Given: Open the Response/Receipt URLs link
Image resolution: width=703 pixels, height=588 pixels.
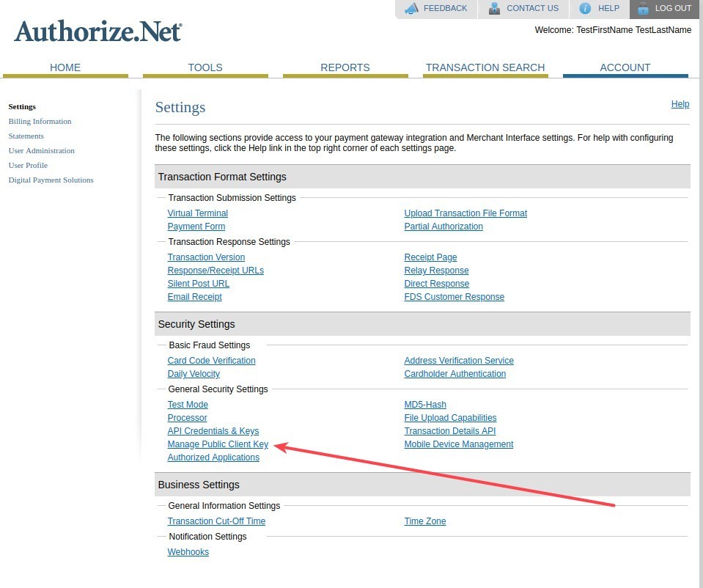Looking at the screenshot, I should (216, 271).
